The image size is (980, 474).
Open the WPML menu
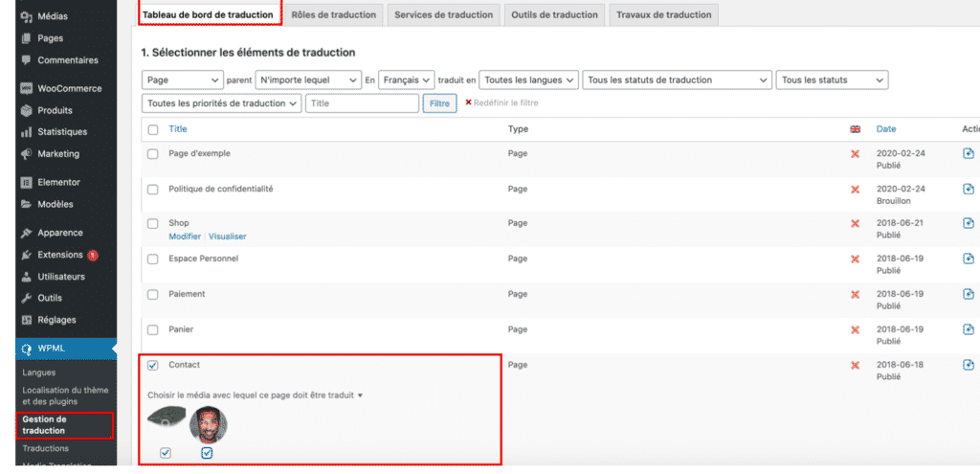click(x=66, y=349)
